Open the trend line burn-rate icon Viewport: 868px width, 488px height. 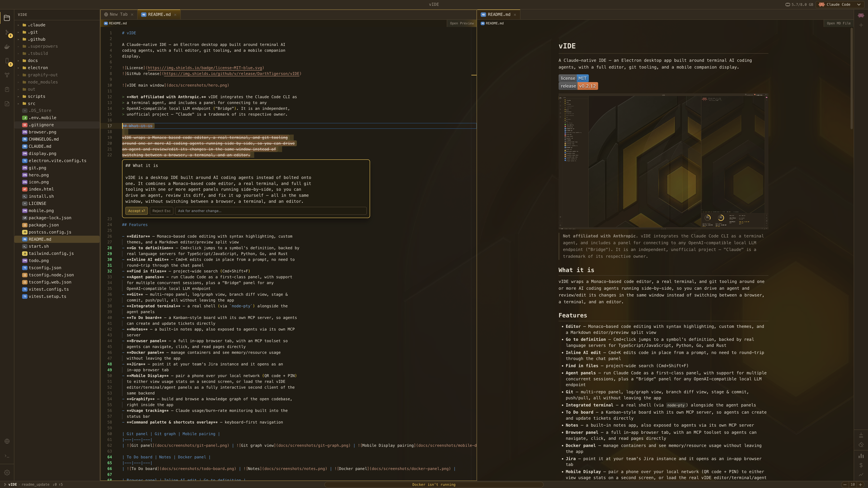861,474
